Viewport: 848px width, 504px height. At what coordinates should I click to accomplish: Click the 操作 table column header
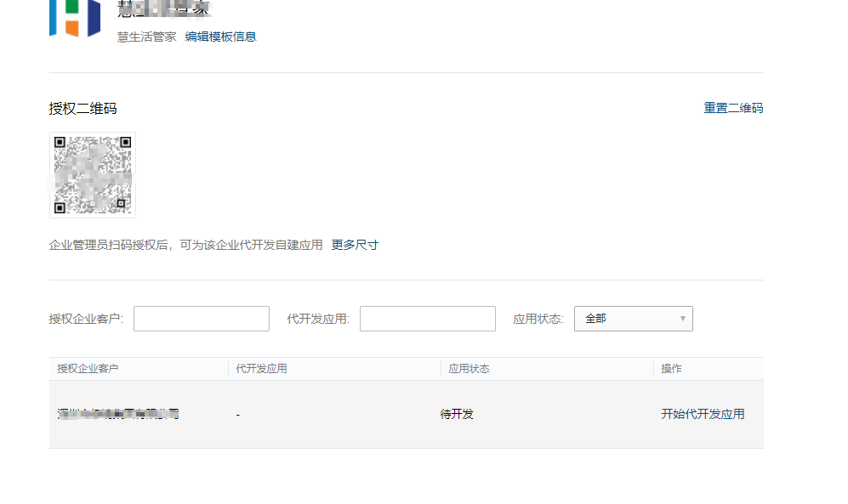point(671,369)
